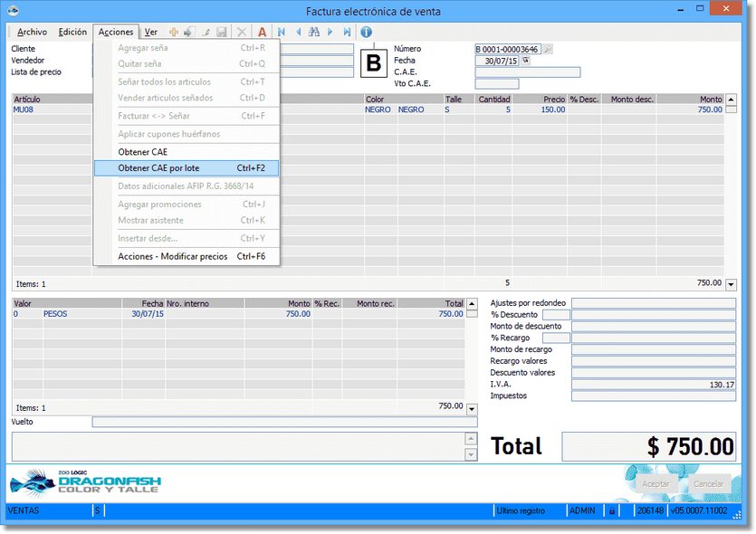Expand the items grid bottom dropdown arrow

[x=731, y=284]
